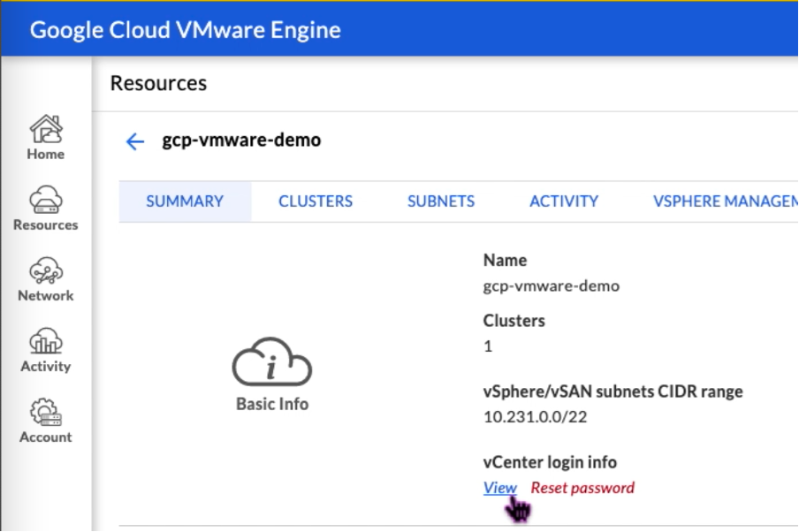Click the Google Cloud VMware Engine title
The width and height of the screenshot is (799, 532).
185,29
